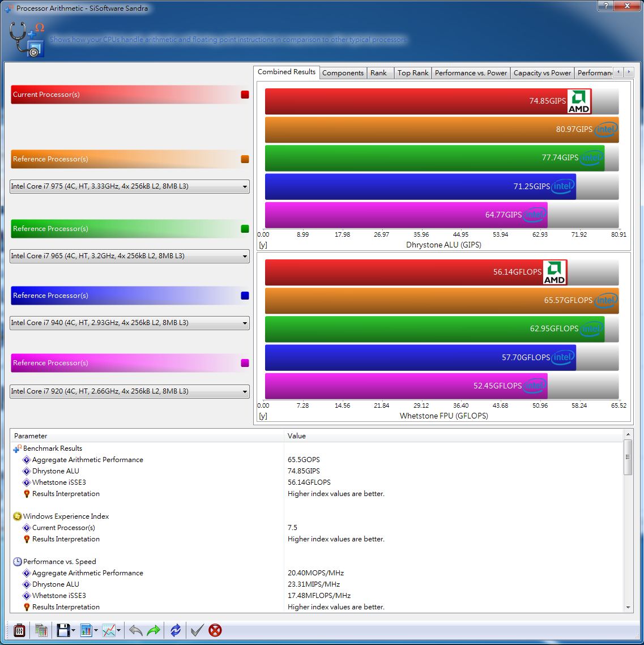Open the options icon in bottom toolbar
The height and width of the screenshot is (645, 644).
coord(19,630)
